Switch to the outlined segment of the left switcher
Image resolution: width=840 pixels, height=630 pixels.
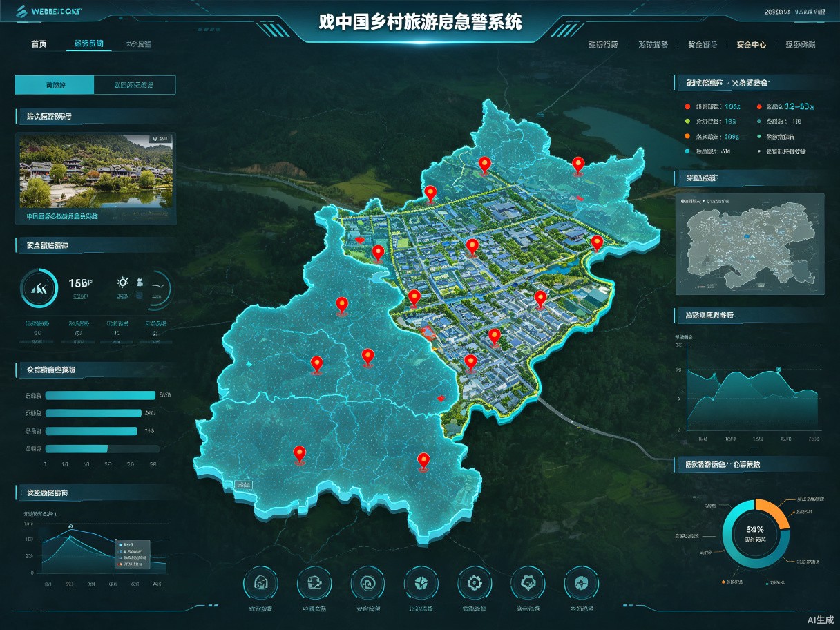click(135, 85)
